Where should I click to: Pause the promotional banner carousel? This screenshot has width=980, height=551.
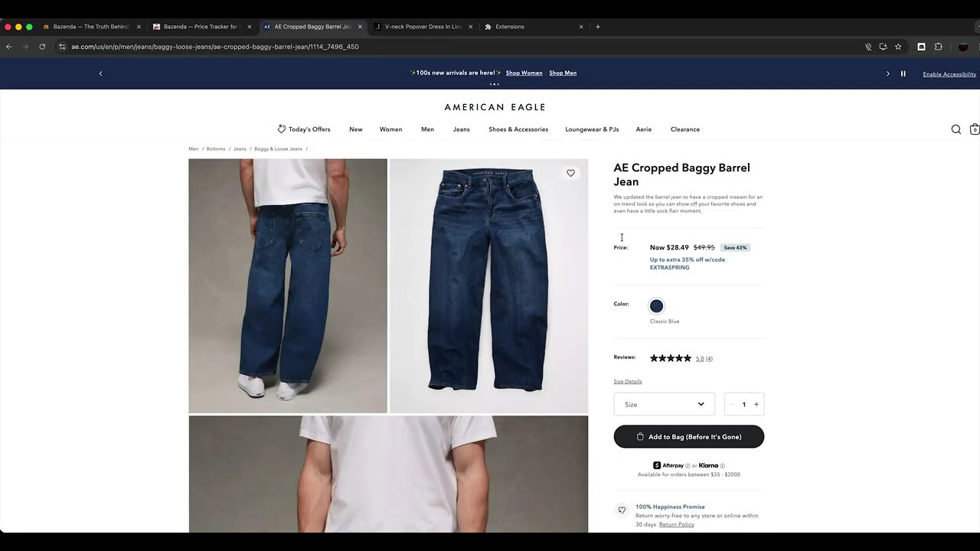[903, 73]
